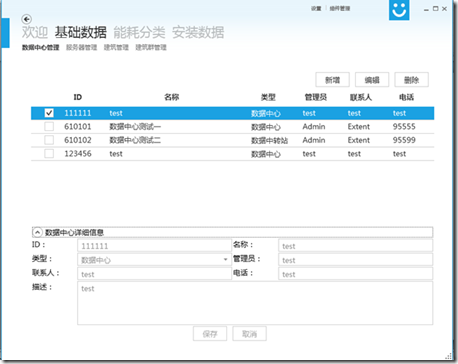Check the checkbox for row 610102

[x=49, y=140]
